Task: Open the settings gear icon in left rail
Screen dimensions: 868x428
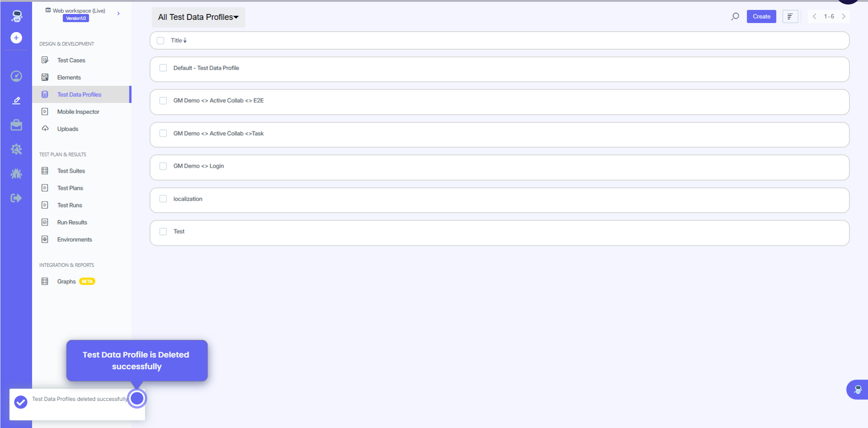Action: click(x=16, y=149)
